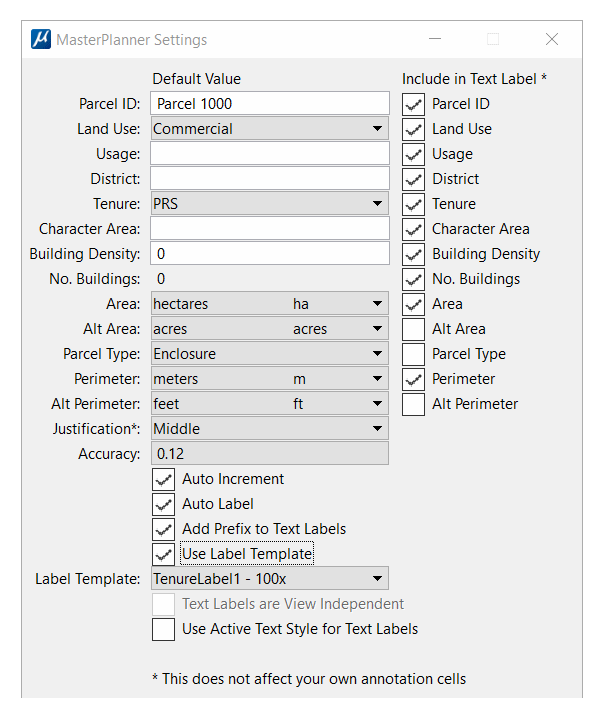Open the Justification dropdown (Middle)
Viewport: 601px width, 719px height.
[x=270, y=429]
